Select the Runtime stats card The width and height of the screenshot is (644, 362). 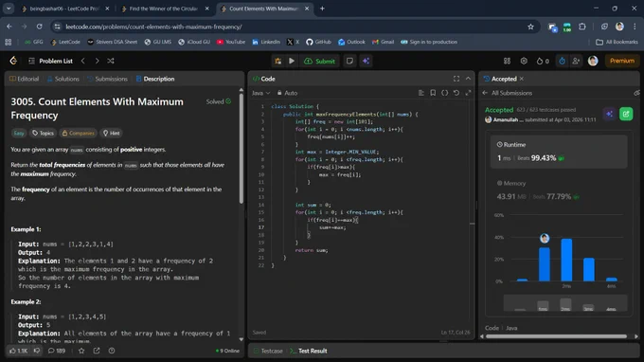click(559, 152)
